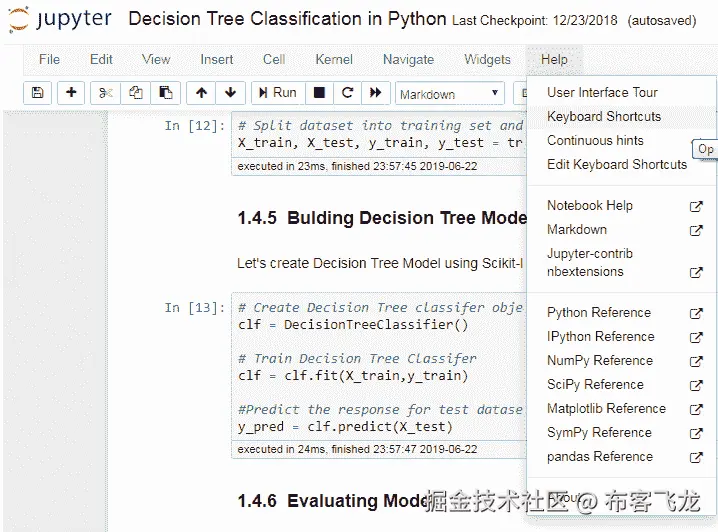Viewport: 718px width, 532px height.
Task: Click the Last Checkpoint text
Action: 534,21
